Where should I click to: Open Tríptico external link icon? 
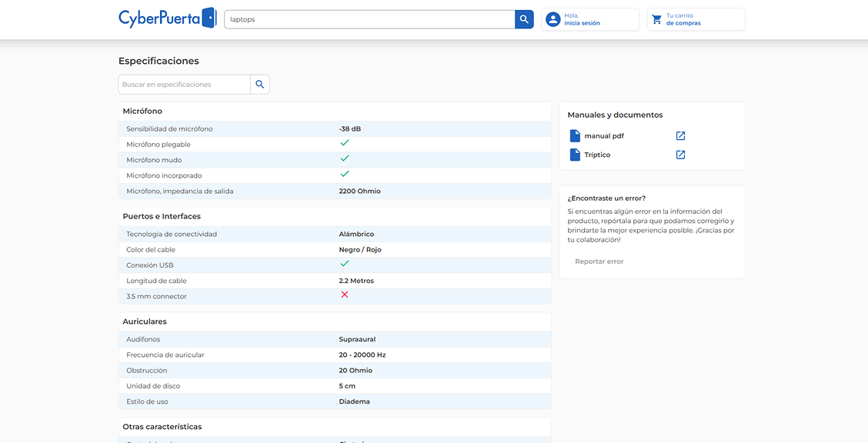click(x=680, y=155)
